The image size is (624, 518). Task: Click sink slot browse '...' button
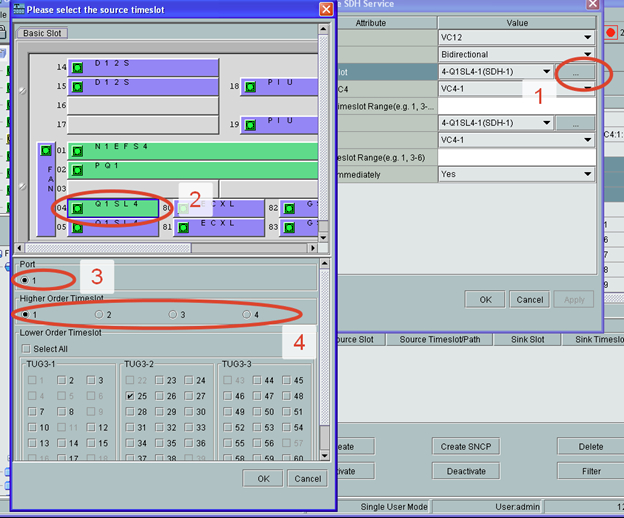(x=575, y=123)
